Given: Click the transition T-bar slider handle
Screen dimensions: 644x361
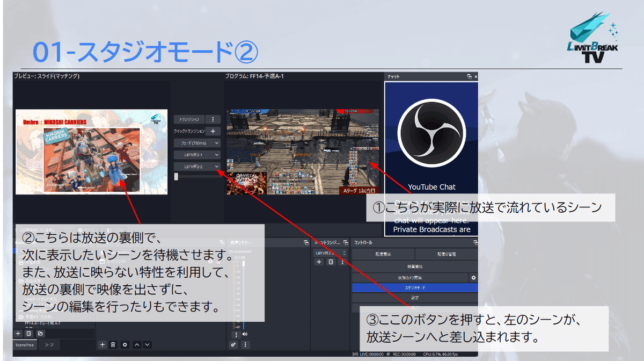Looking at the screenshot, I should point(176,176).
